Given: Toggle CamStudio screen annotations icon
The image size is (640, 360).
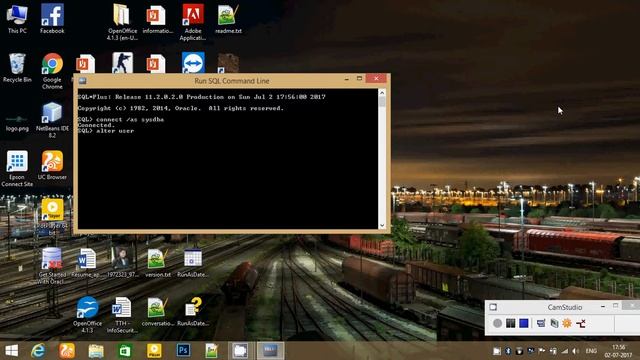Looking at the screenshot, I should point(541,323).
